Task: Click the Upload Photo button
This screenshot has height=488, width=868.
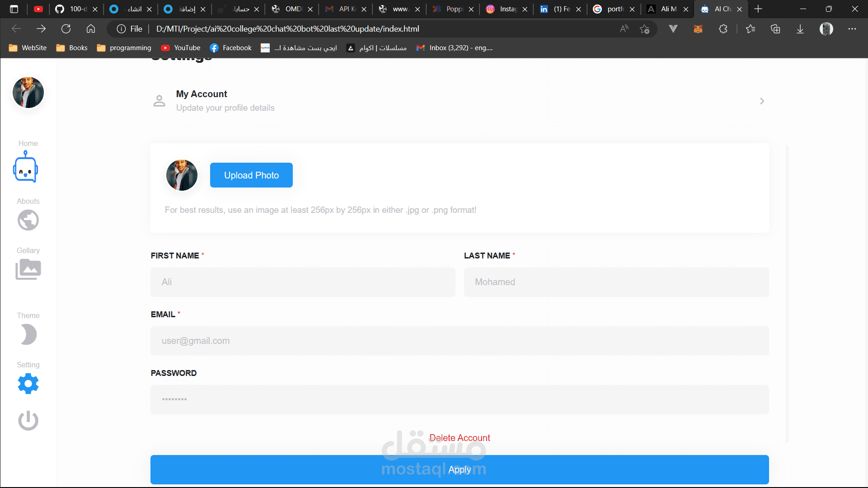Action: click(x=251, y=175)
